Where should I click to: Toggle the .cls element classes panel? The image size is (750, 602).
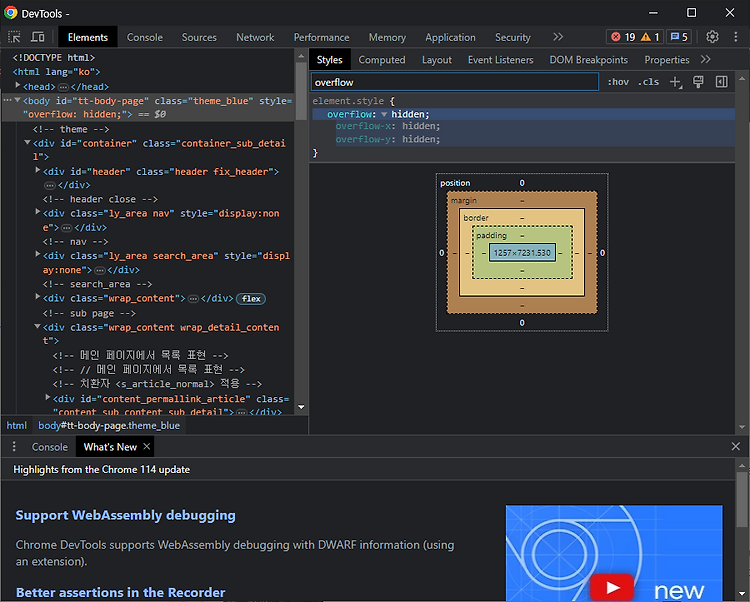649,82
